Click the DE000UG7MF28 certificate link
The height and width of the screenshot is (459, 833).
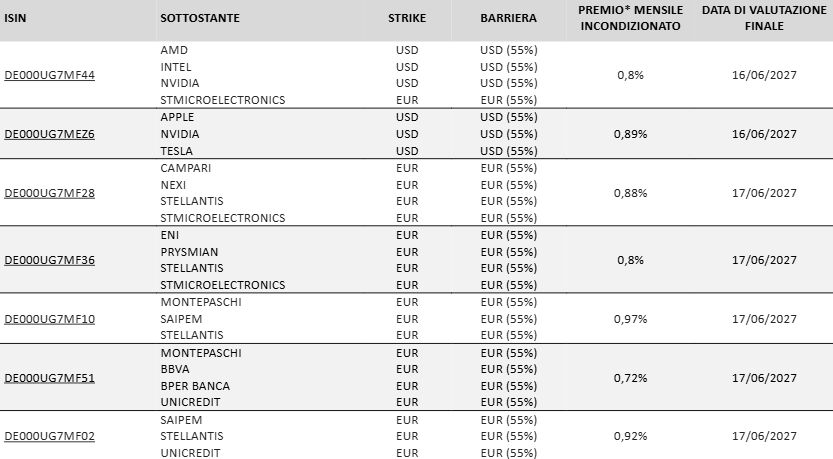50,193
